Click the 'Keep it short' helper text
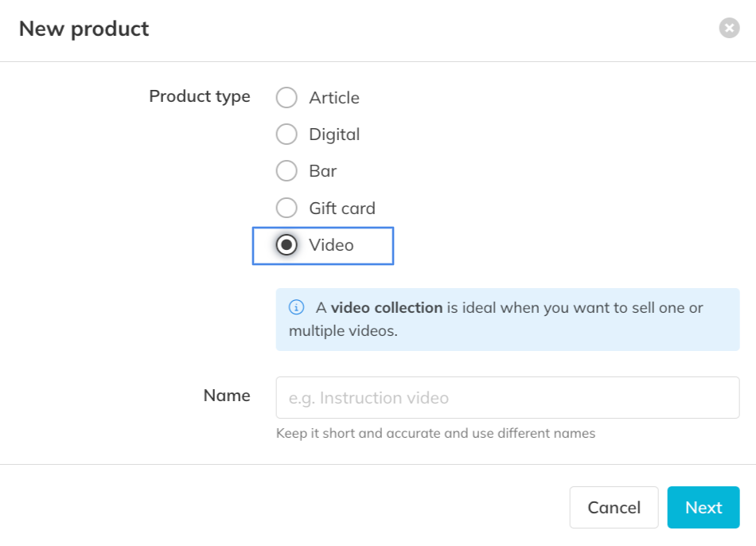The image size is (756, 546). [435, 434]
